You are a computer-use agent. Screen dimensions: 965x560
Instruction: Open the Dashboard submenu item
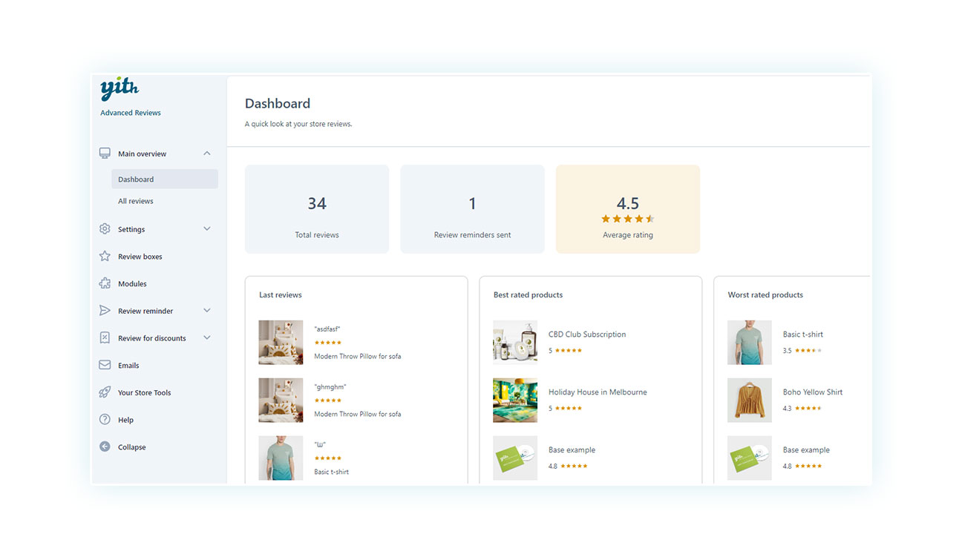pos(165,179)
